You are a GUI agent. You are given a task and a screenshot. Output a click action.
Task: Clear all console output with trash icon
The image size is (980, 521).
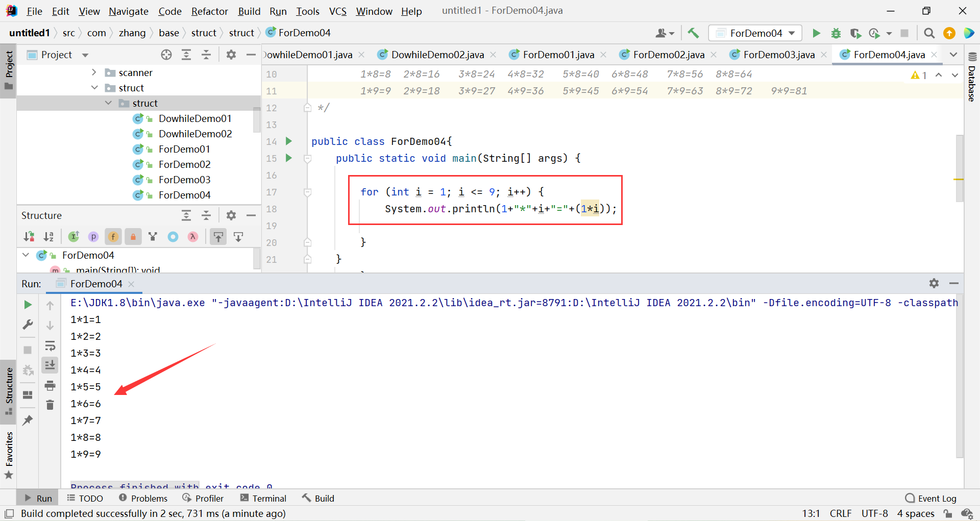50,405
